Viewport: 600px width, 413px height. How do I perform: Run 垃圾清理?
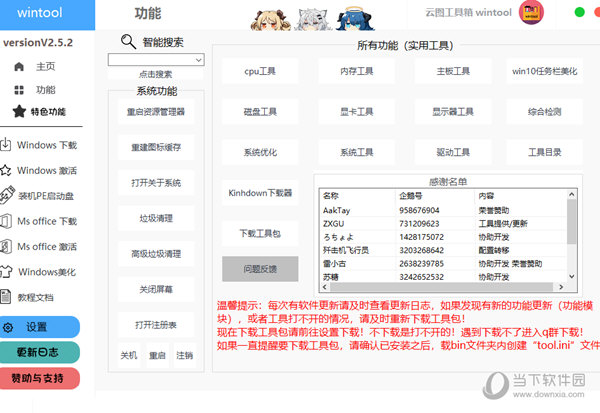(156, 218)
